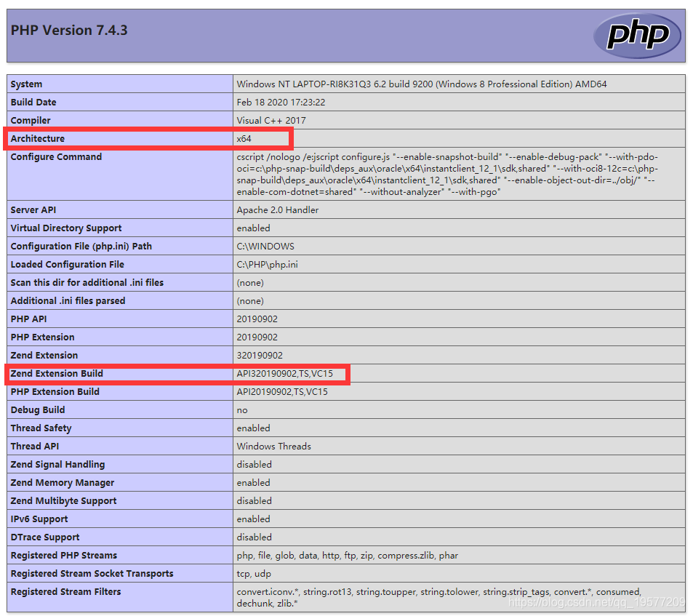Select 'API20190902,TS,VC15' value
This screenshot has height=616, width=693.
coord(282,391)
